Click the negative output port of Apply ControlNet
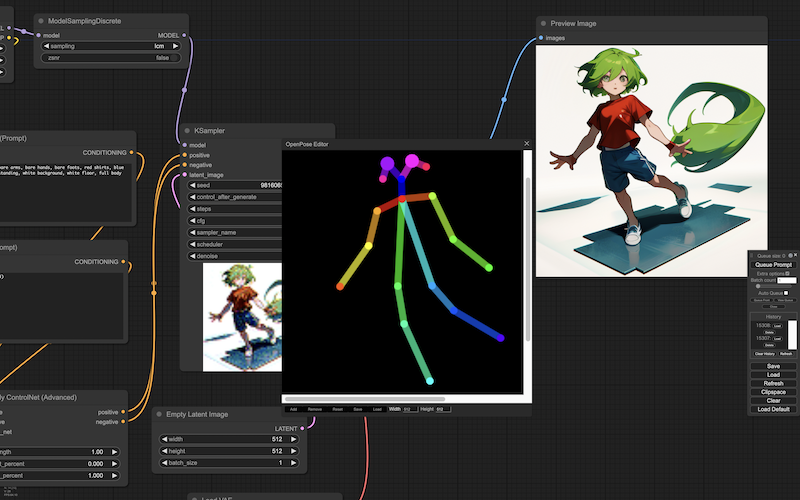 click(123, 422)
